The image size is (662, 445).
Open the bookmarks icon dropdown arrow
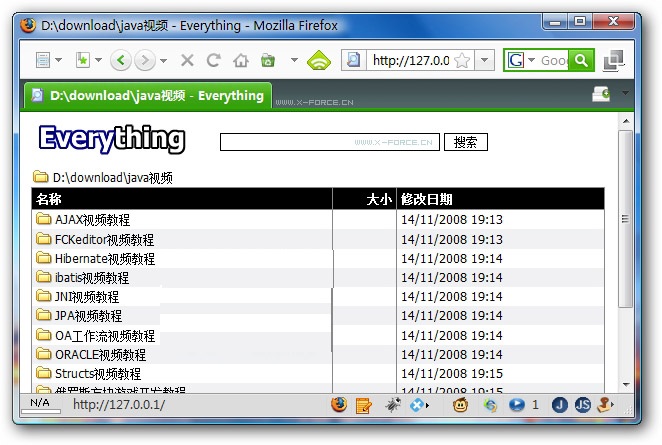98,60
